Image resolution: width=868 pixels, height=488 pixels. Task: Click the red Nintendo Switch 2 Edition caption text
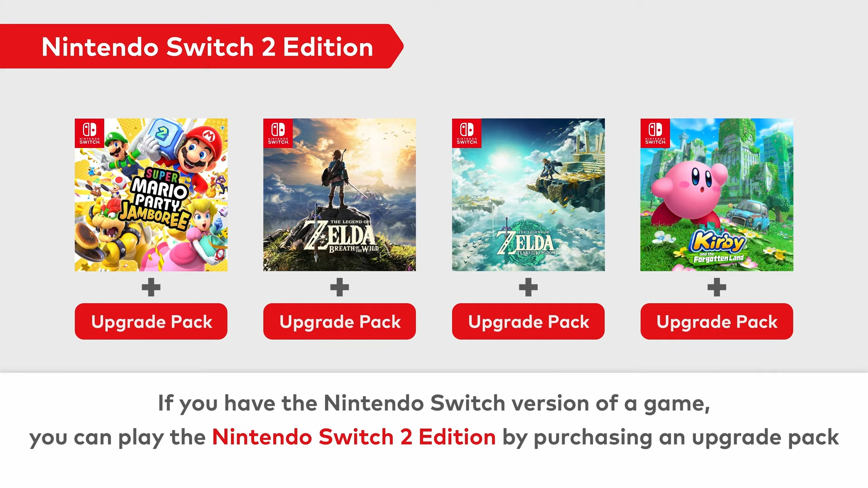click(x=354, y=437)
